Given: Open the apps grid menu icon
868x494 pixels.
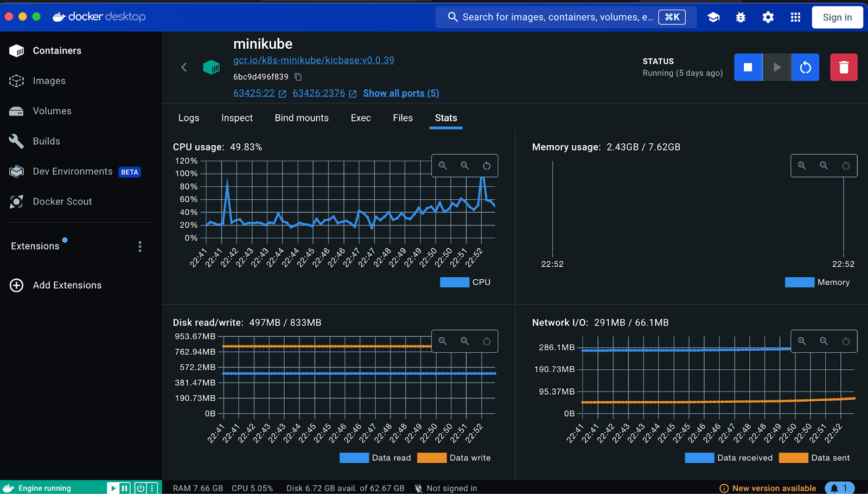Looking at the screenshot, I should pos(795,17).
